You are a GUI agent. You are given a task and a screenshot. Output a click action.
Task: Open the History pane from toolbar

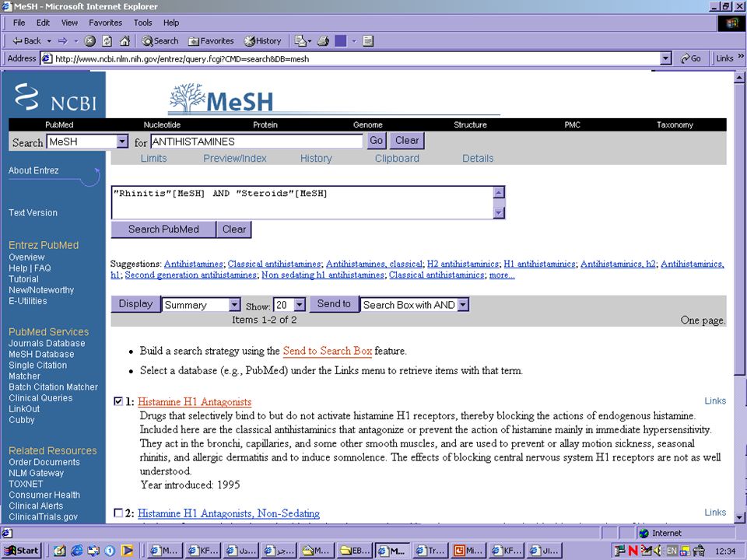coord(262,41)
